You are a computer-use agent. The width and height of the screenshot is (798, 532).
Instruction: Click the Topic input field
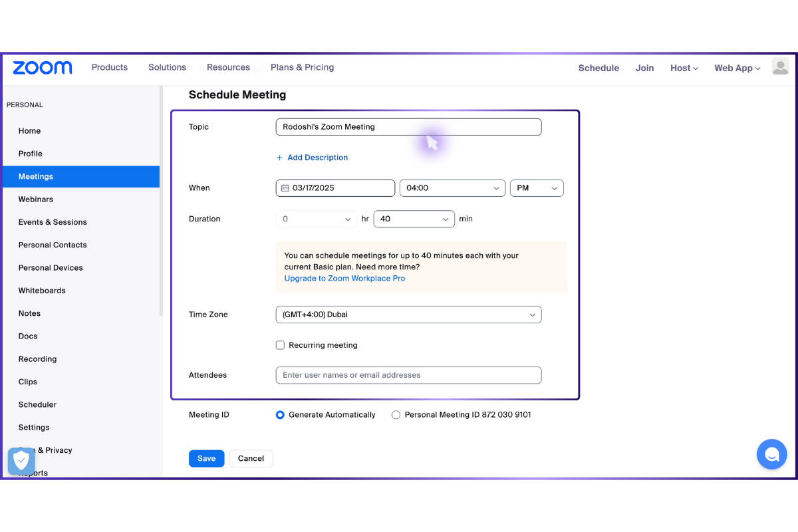click(x=408, y=127)
